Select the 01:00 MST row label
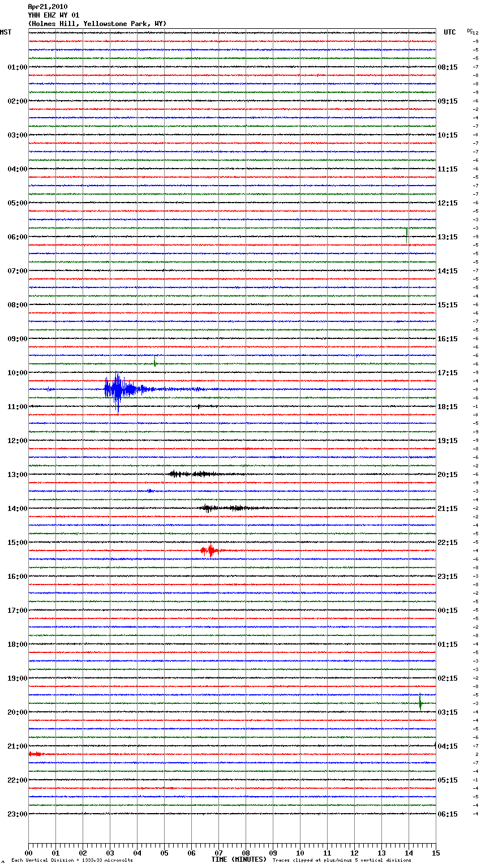Viewport: 481px width, 868px height. 18,67
